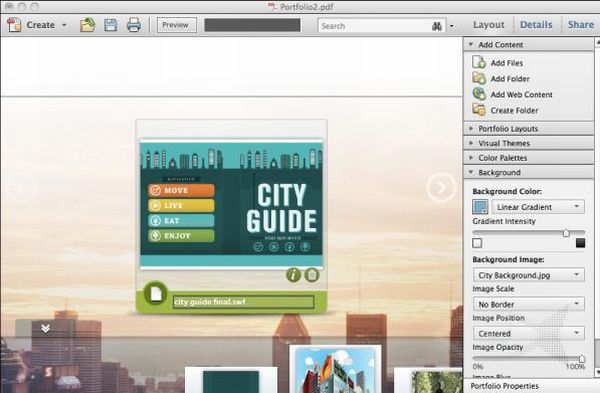The image size is (600, 393).
Task: Open the Create dropdown arrow
Action: pos(64,25)
